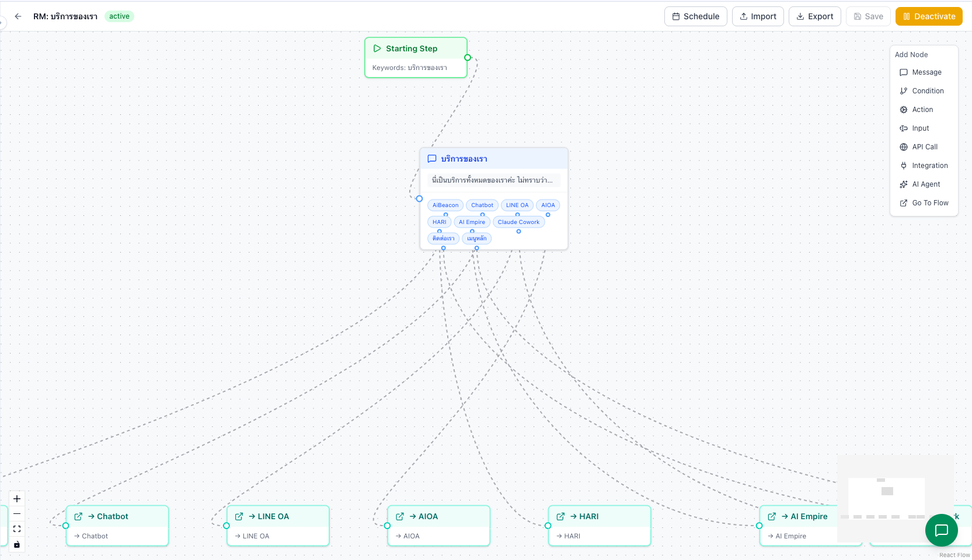972x560 pixels.
Task: Click the fit-view icon in viewport controls
Action: point(17,528)
